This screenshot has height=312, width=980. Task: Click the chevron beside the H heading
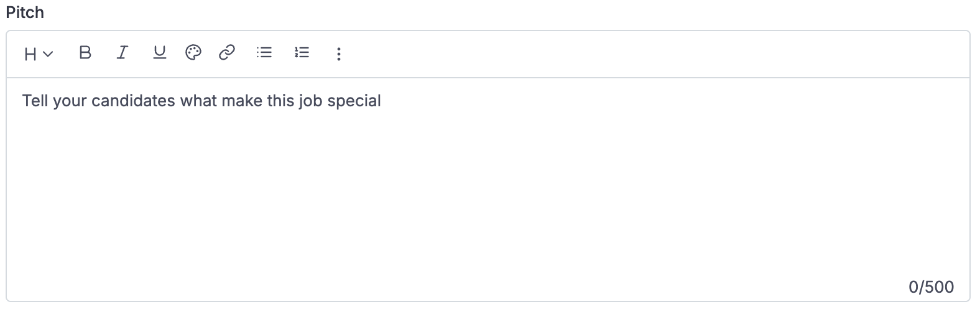(49, 55)
